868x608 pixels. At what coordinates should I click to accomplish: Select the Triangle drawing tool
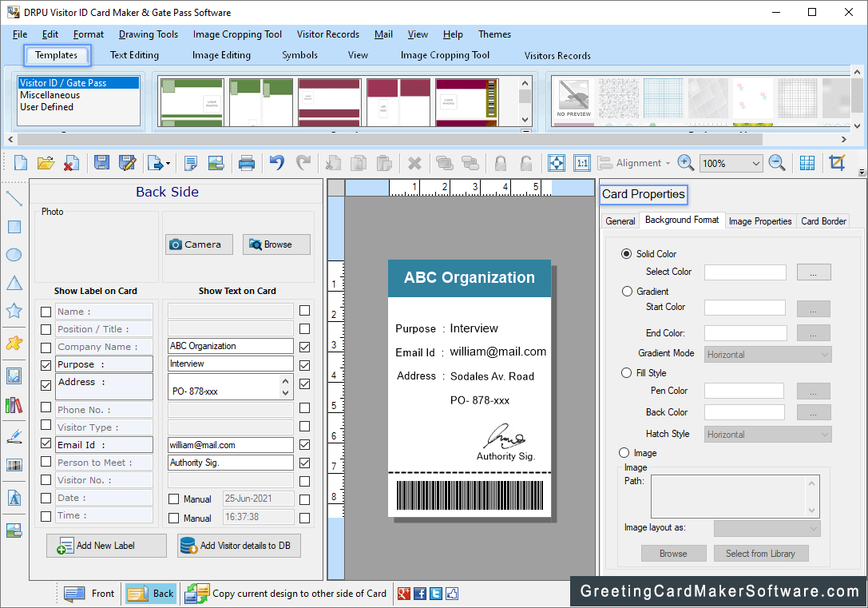pyautogui.click(x=14, y=283)
